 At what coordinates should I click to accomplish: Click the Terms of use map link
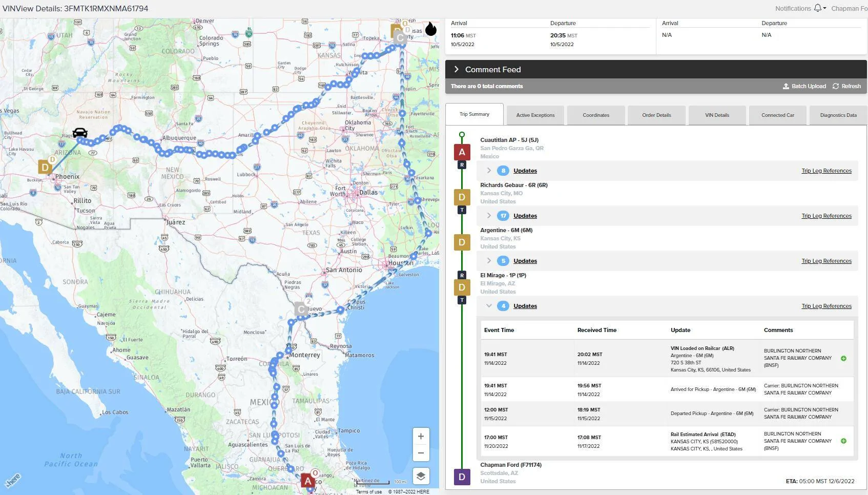pyautogui.click(x=369, y=491)
